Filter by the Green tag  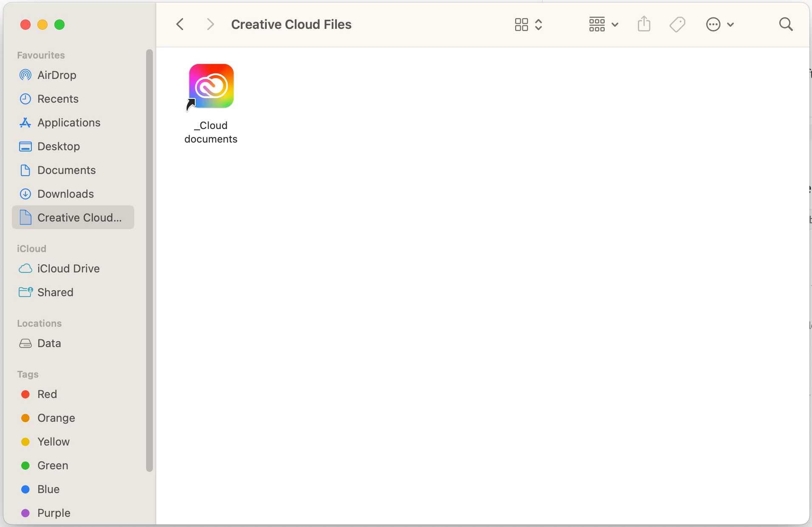(73, 465)
